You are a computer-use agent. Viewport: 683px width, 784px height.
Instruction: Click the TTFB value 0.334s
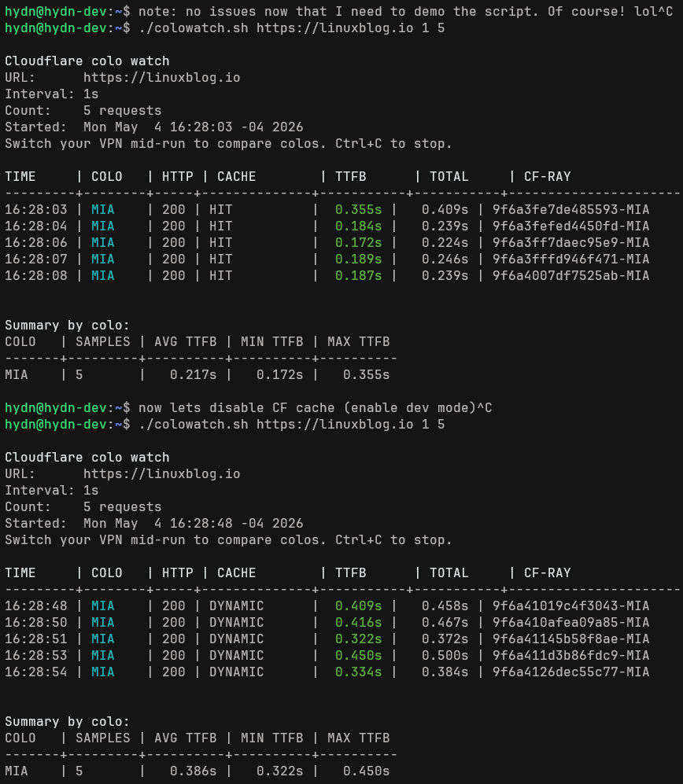click(358, 672)
